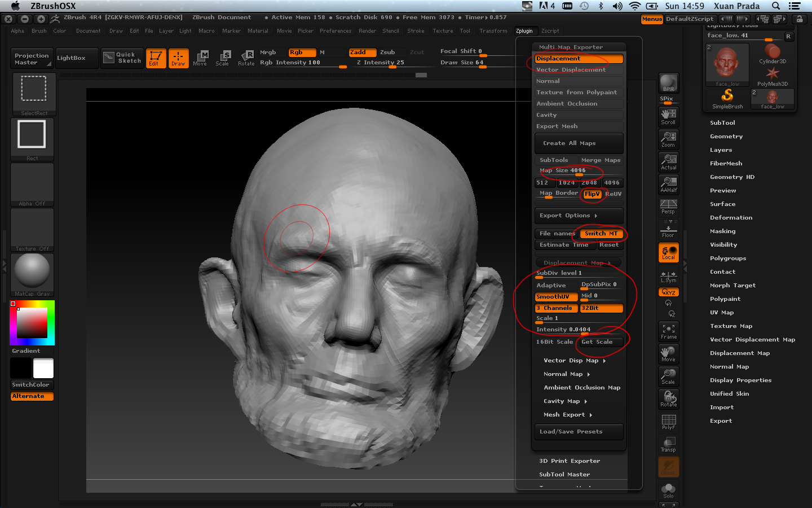The height and width of the screenshot is (508, 812).
Task: Click the right-shelf Move view icon
Action: pos(669,354)
